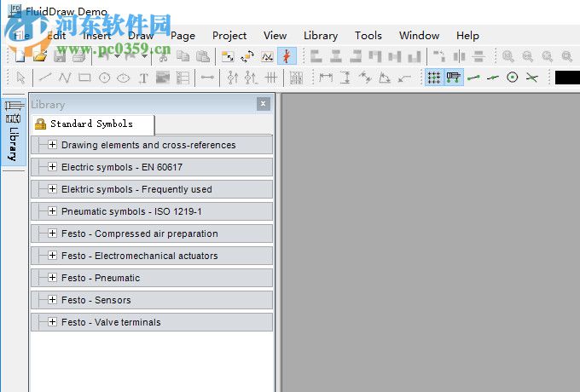Click the red lightning connector icon
The width and height of the screenshot is (580, 392).
(x=287, y=56)
